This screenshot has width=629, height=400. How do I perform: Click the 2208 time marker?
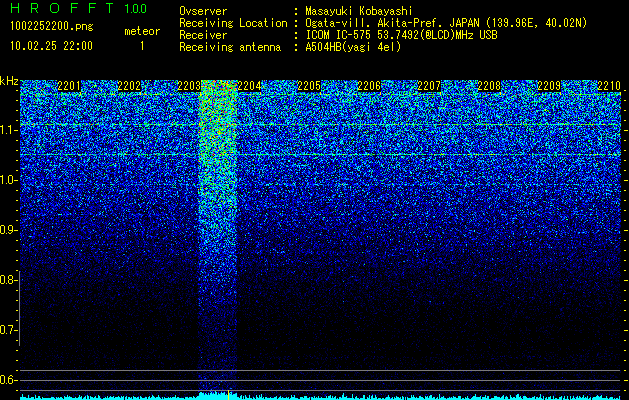(x=489, y=86)
